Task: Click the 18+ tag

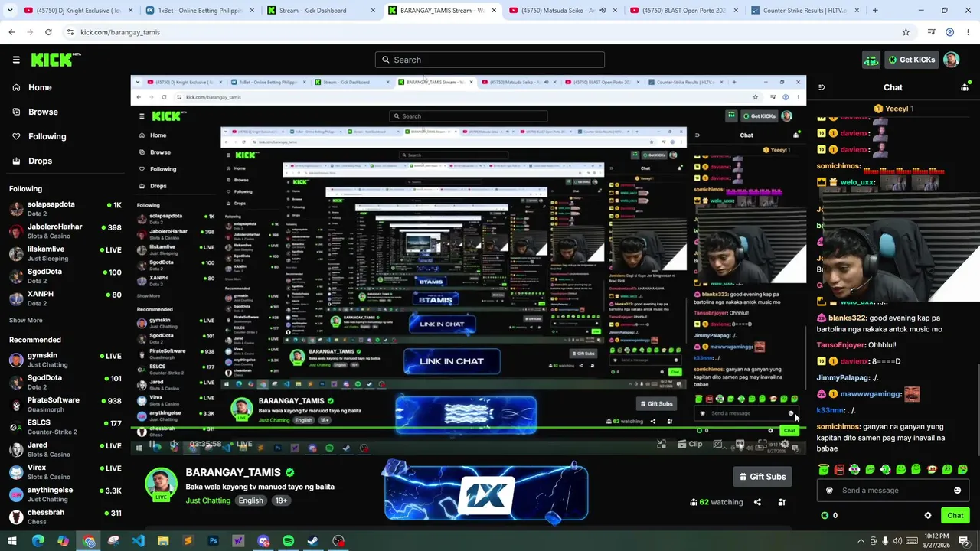Action: 281,500
